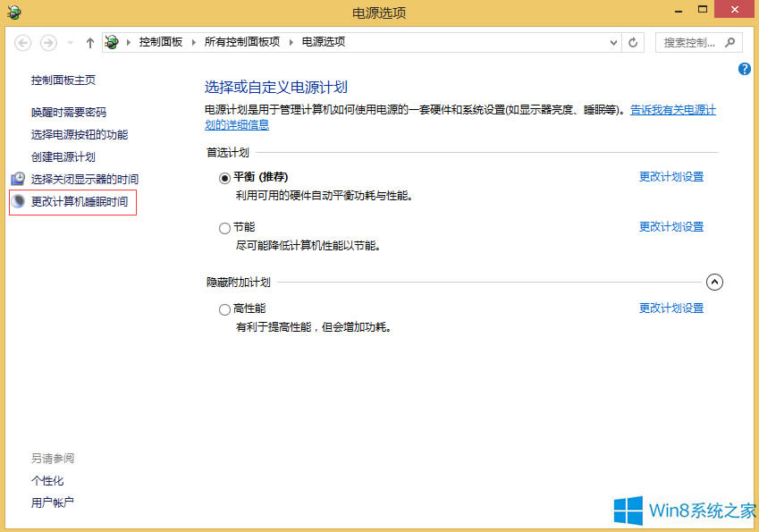759x532 pixels.
Task: Collapse the 隐藏附加计划 section
Action: tap(714, 282)
